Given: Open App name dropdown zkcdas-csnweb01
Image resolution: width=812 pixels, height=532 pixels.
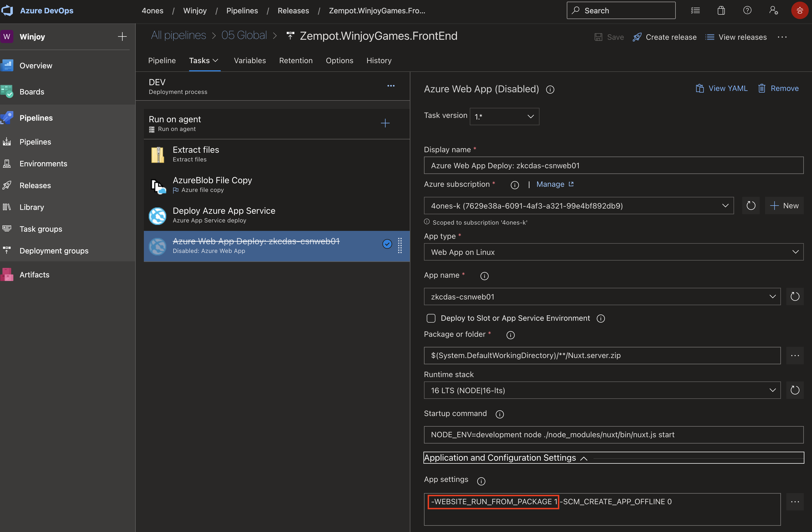Looking at the screenshot, I should (x=602, y=296).
